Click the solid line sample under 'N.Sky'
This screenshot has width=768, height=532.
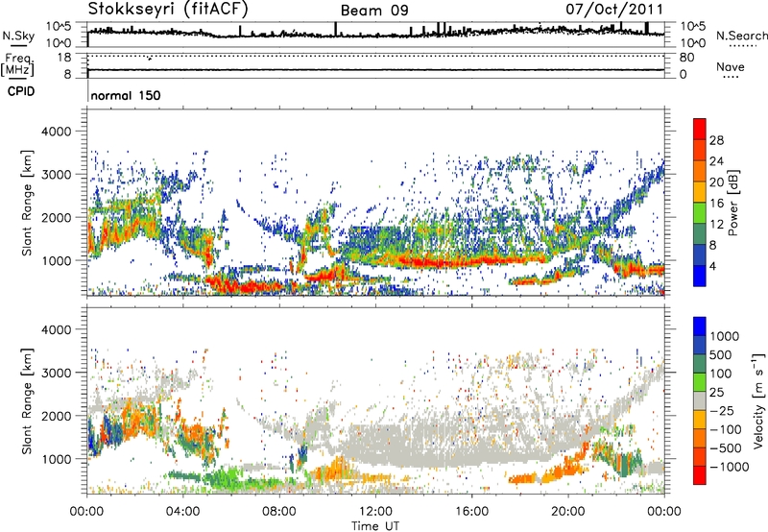click(x=18, y=46)
